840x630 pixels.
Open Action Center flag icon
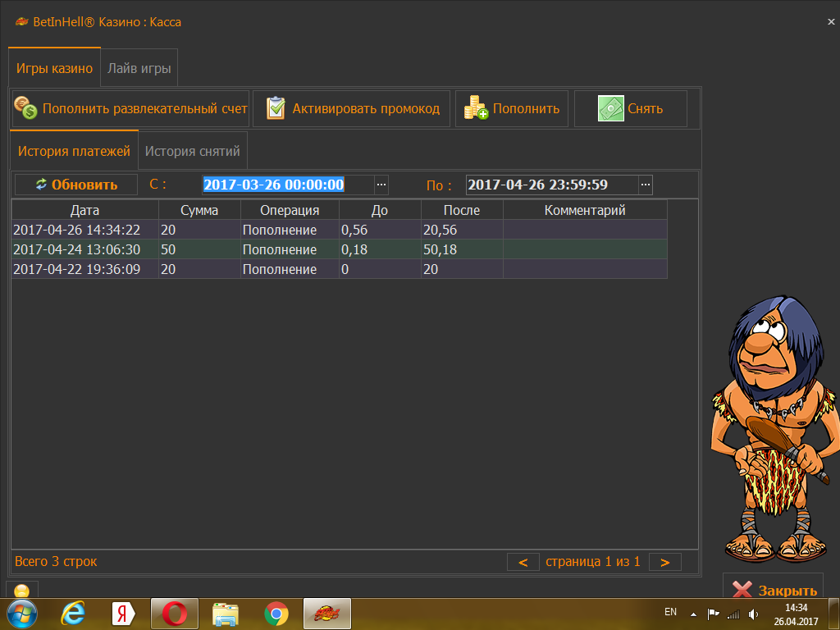tap(713, 614)
